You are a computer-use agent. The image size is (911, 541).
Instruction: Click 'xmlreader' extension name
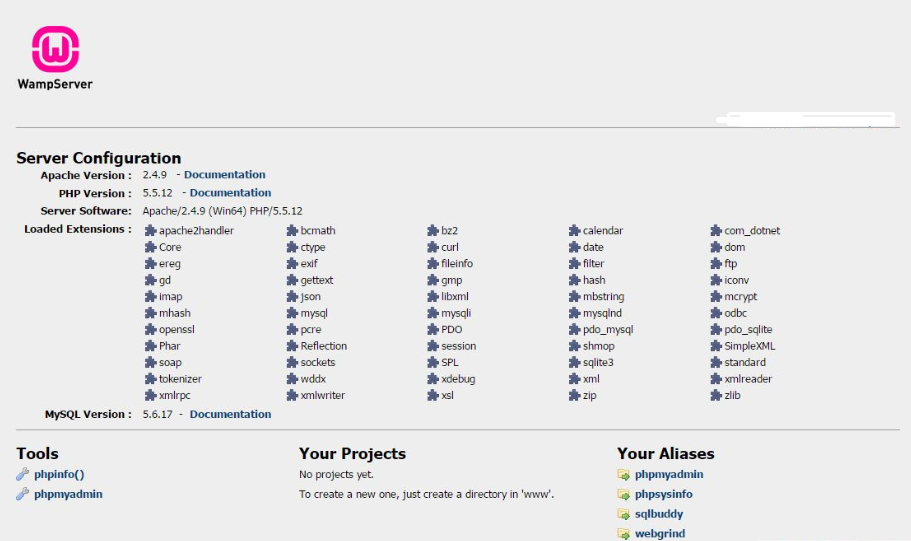(x=748, y=379)
